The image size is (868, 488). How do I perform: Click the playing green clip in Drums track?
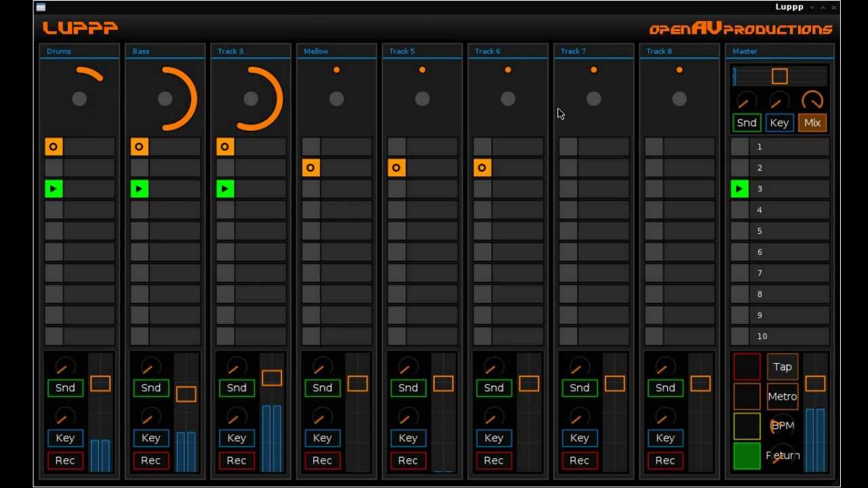(54, 189)
